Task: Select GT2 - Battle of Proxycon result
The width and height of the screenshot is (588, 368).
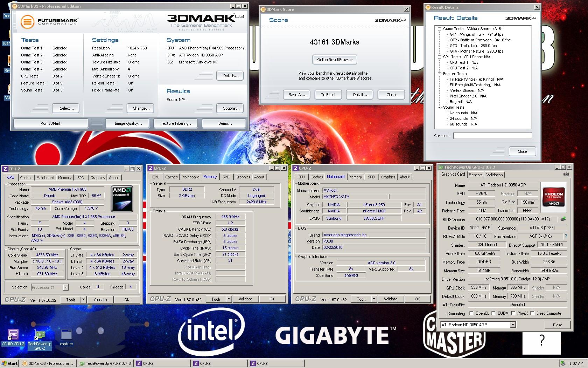Action: 480,40
